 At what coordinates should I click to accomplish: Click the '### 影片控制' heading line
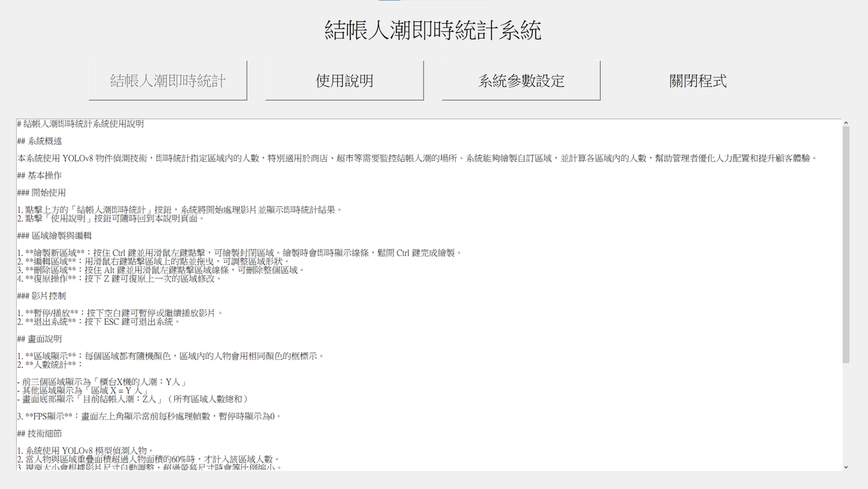[41, 296]
